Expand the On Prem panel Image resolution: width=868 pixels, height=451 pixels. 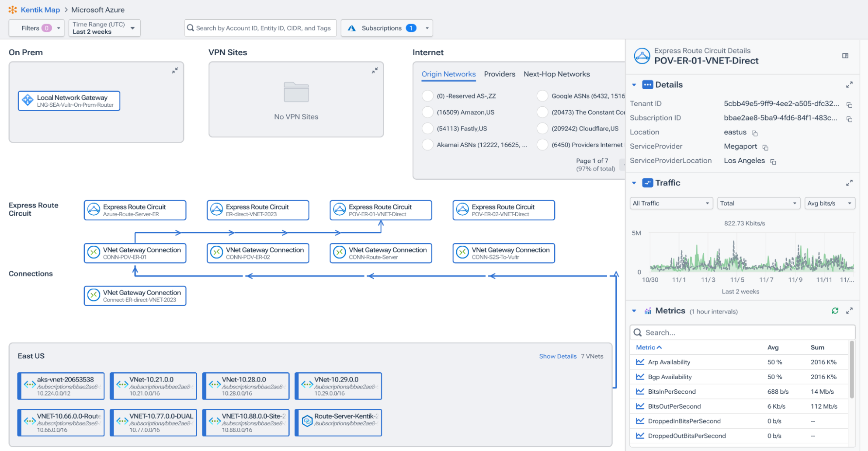coord(175,70)
